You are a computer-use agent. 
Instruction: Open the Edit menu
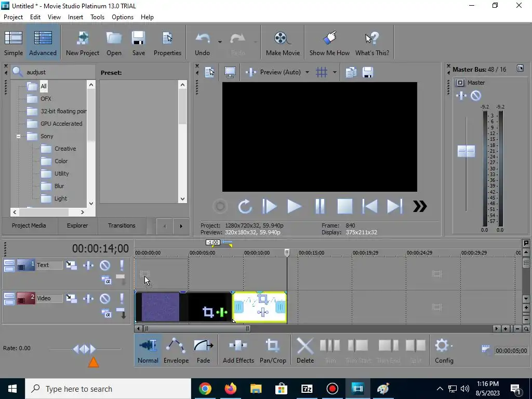(x=35, y=17)
